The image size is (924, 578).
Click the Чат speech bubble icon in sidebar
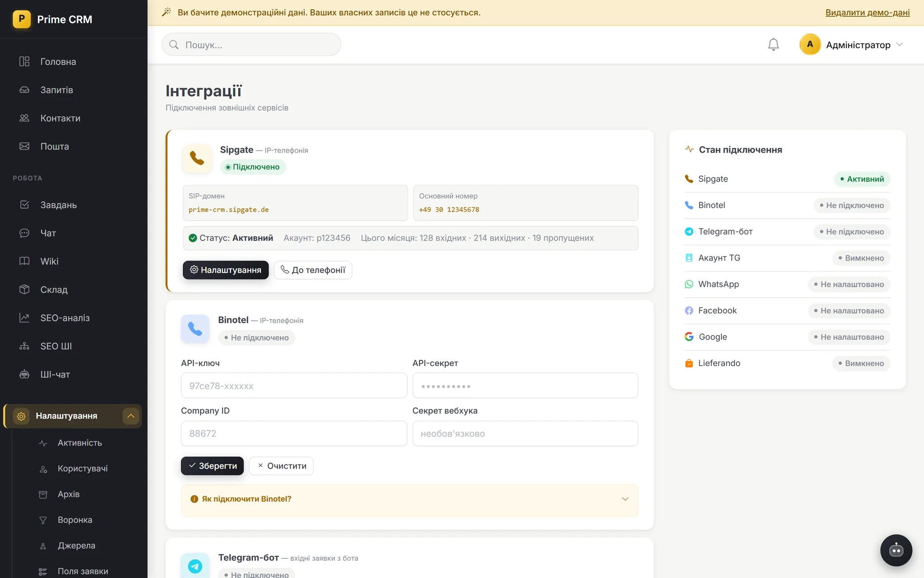tap(25, 233)
